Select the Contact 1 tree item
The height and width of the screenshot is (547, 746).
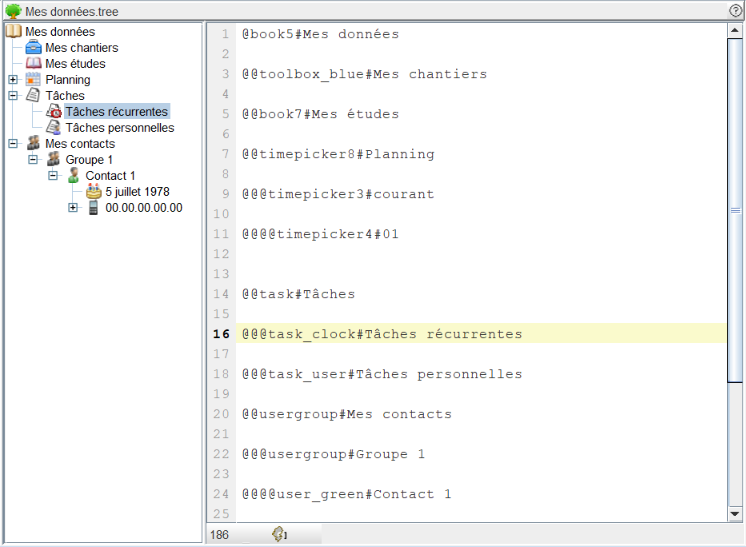click(110, 176)
